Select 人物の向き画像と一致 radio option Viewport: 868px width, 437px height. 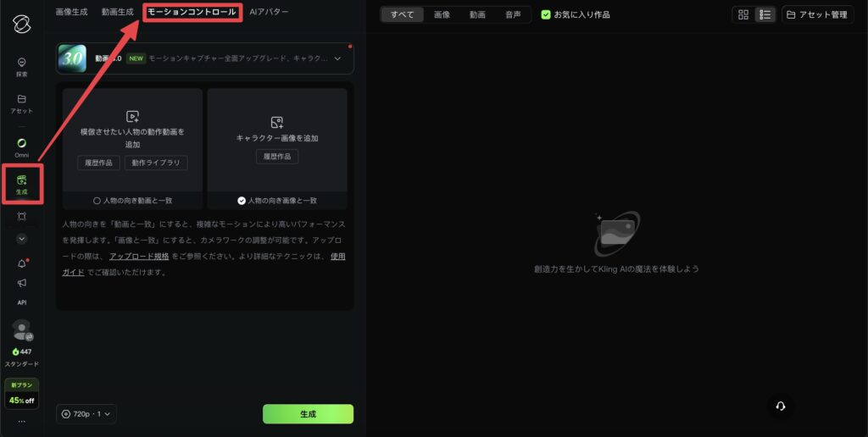[242, 201]
